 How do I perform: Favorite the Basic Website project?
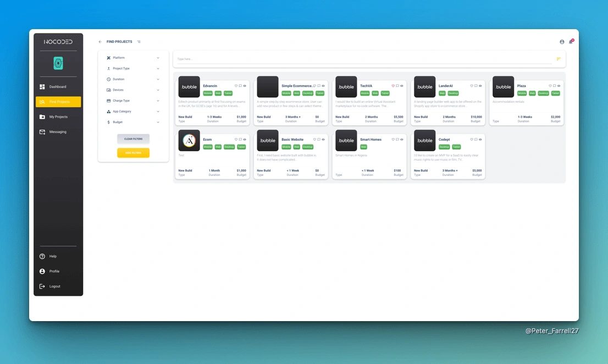pos(314,140)
